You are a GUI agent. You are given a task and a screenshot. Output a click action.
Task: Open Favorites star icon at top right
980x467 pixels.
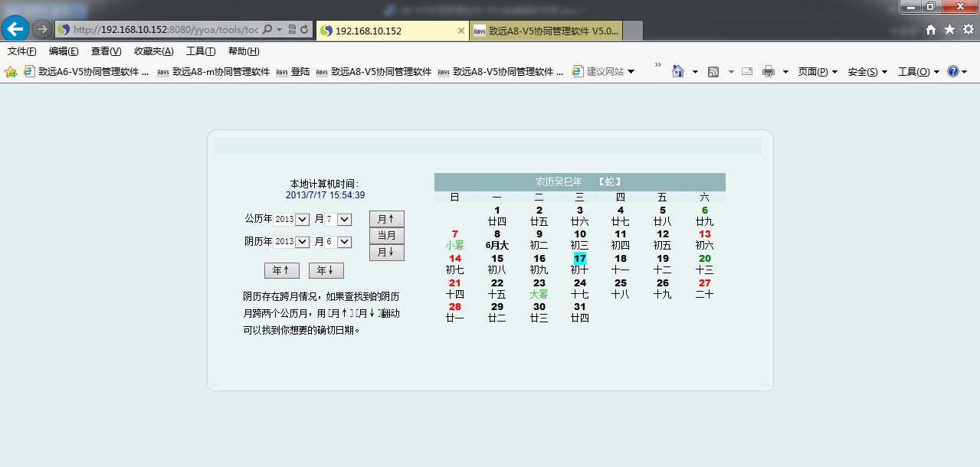pyautogui.click(x=949, y=29)
